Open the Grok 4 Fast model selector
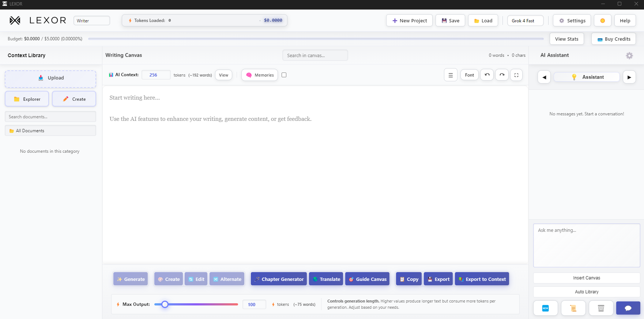 (x=526, y=21)
